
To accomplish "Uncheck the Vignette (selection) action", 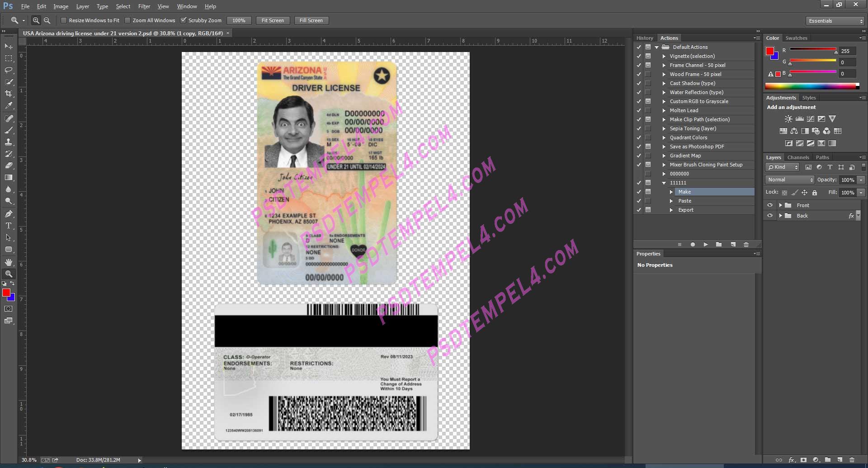I will pos(639,56).
